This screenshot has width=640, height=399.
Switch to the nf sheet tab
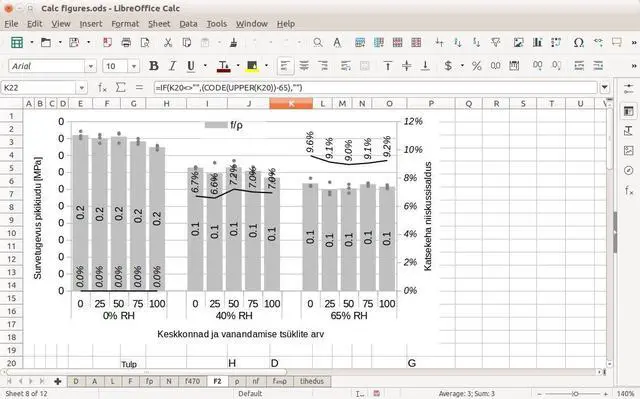[256, 381]
